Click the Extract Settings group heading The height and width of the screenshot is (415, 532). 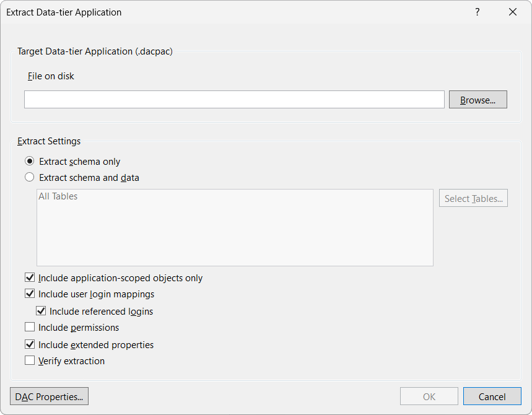[x=49, y=141]
